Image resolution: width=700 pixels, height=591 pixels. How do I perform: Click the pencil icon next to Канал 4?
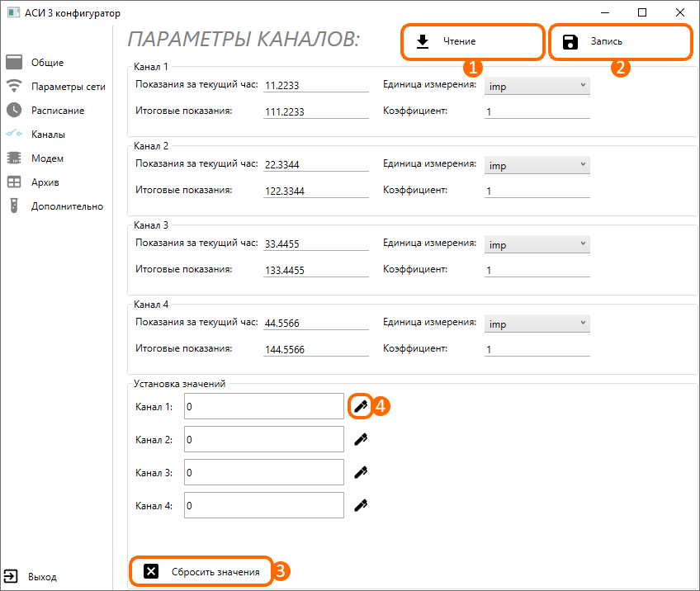[x=361, y=505]
